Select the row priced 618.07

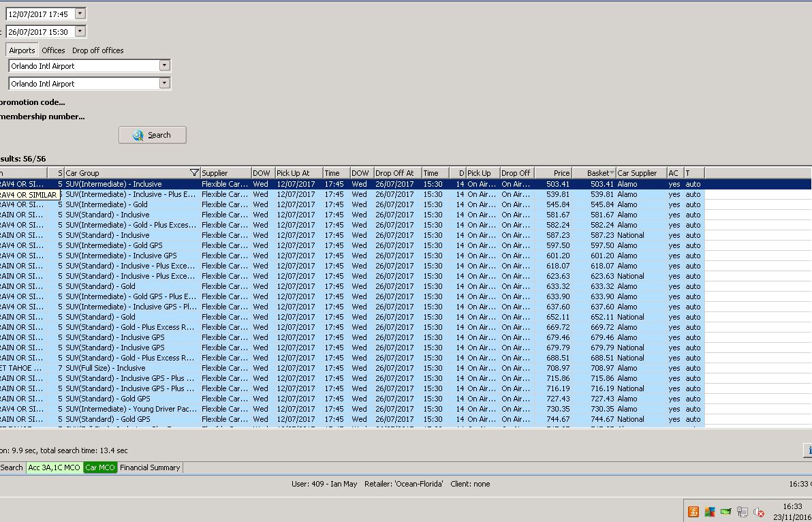(352, 266)
